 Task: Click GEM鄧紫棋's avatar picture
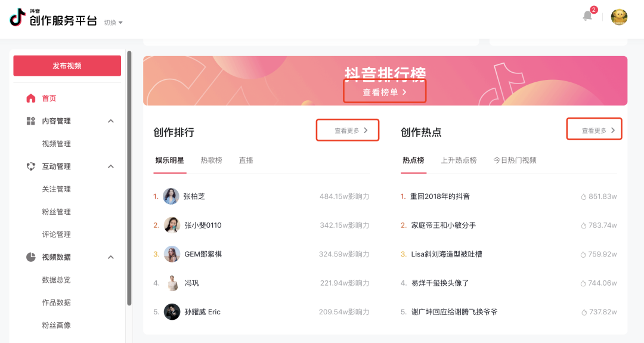tap(172, 254)
